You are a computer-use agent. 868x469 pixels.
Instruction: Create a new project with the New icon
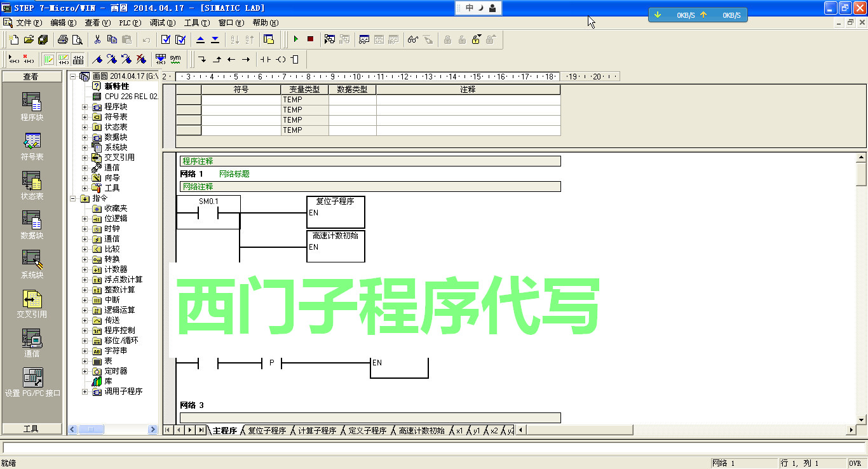15,39
